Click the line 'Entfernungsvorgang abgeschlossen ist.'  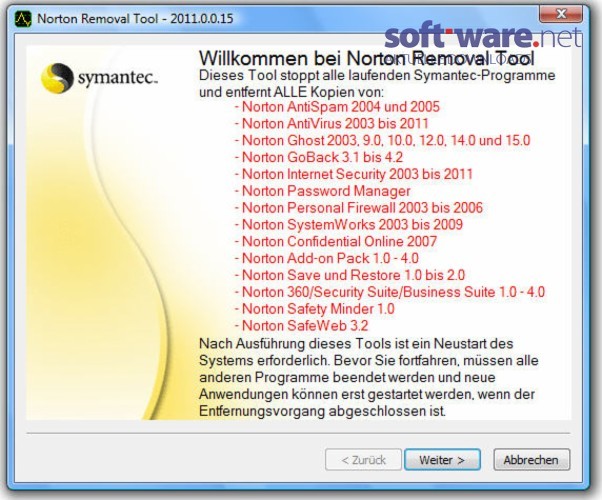[x=322, y=411]
